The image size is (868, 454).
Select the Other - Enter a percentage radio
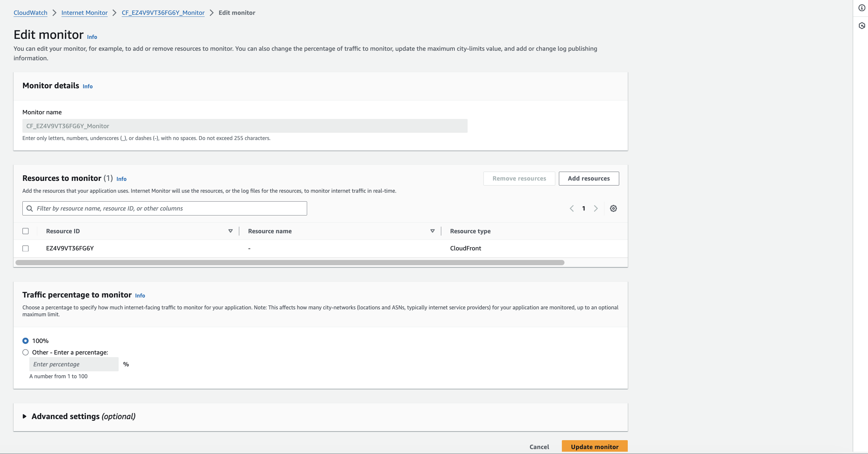click(x=25, y=352)
